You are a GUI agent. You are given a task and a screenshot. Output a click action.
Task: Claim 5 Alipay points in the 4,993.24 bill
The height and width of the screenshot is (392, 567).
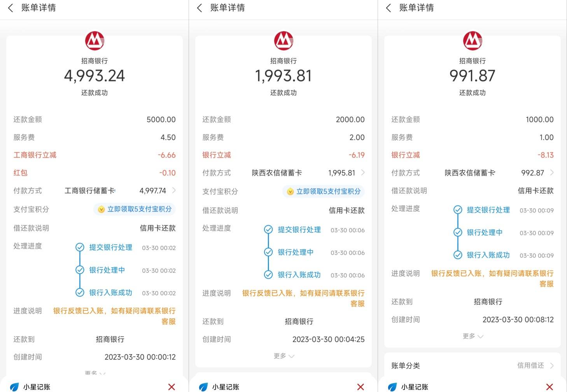point(135,209)
